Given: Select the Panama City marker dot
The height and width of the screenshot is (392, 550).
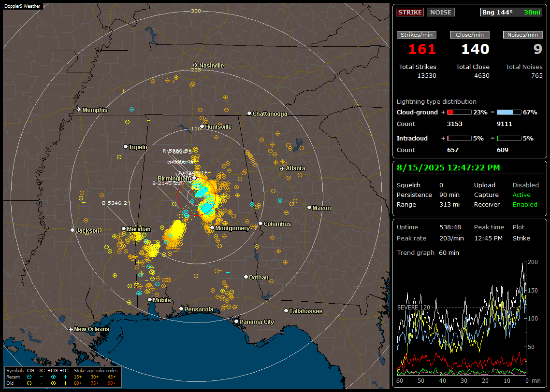Looking at the screenshot, I should [x=236, y=321].
